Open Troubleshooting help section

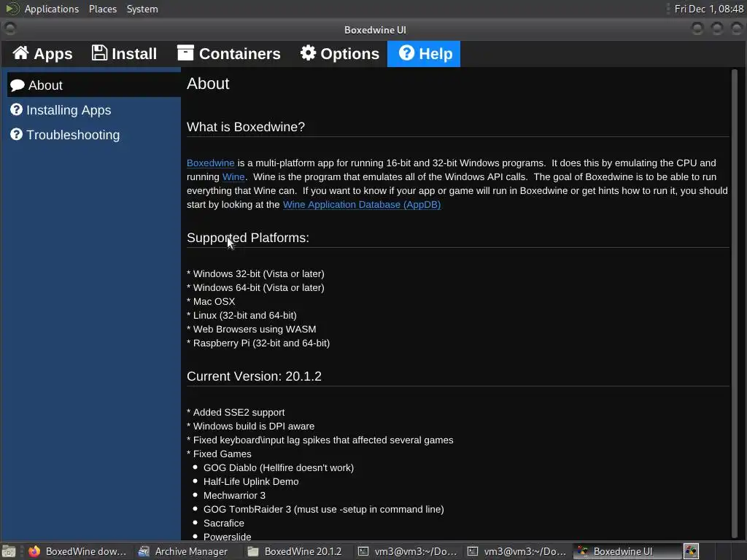tap(94, 135)
